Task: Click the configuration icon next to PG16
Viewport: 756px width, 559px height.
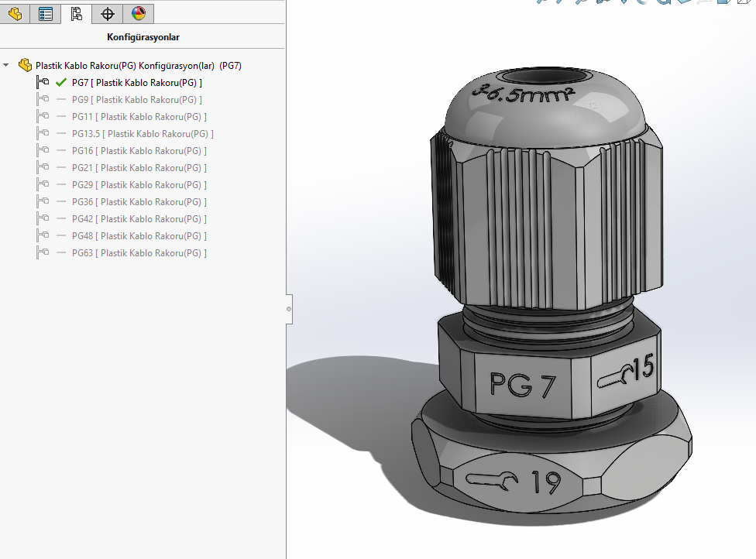Action: (43, 150)
